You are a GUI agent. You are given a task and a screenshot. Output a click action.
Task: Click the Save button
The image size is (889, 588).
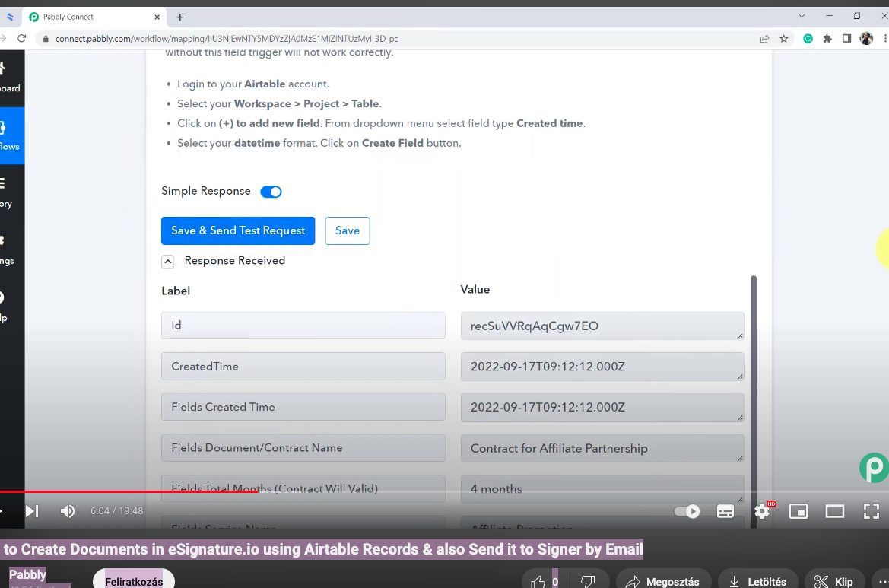point(348,230)
